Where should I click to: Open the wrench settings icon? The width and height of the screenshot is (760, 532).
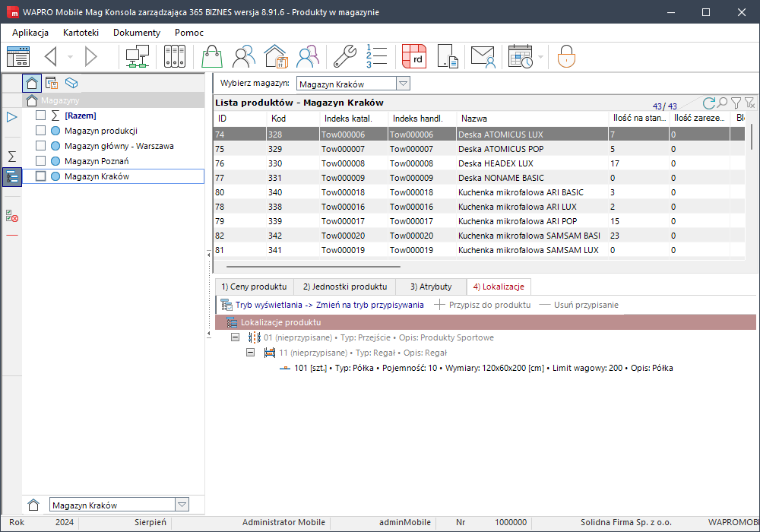point(344,57)
